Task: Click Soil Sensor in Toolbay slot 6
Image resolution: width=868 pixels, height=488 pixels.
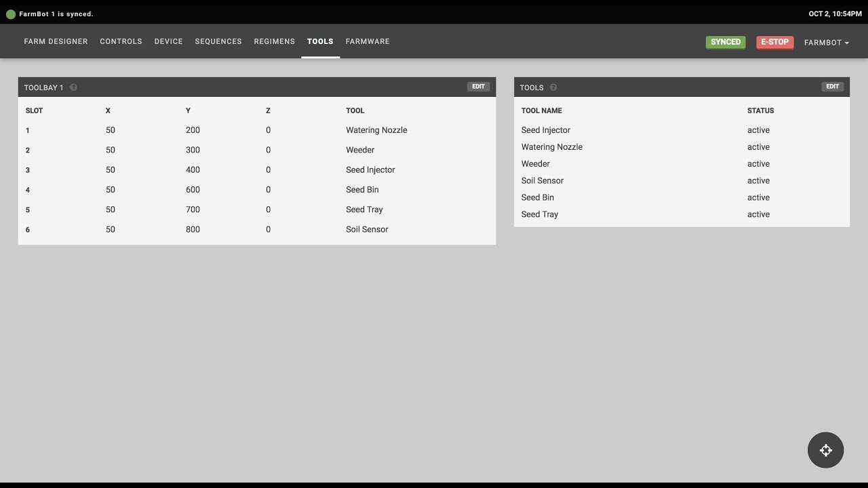Action: tap(367, 229)
